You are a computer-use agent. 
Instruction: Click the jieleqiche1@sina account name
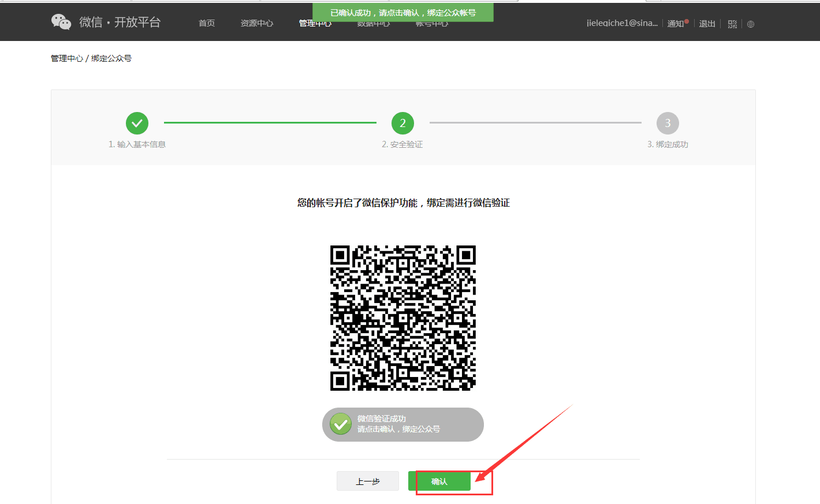pyautogui.click(x=622, y=23)
